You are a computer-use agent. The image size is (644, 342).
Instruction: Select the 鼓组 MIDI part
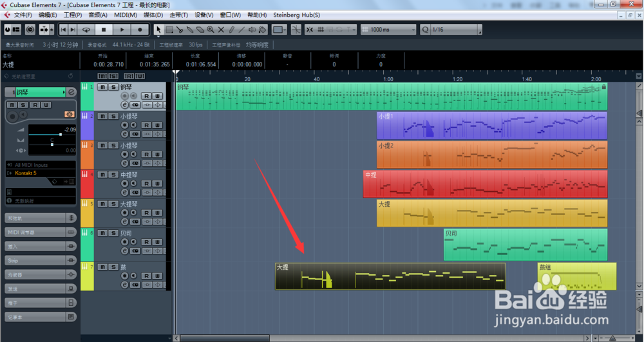(x=576, y=276)
